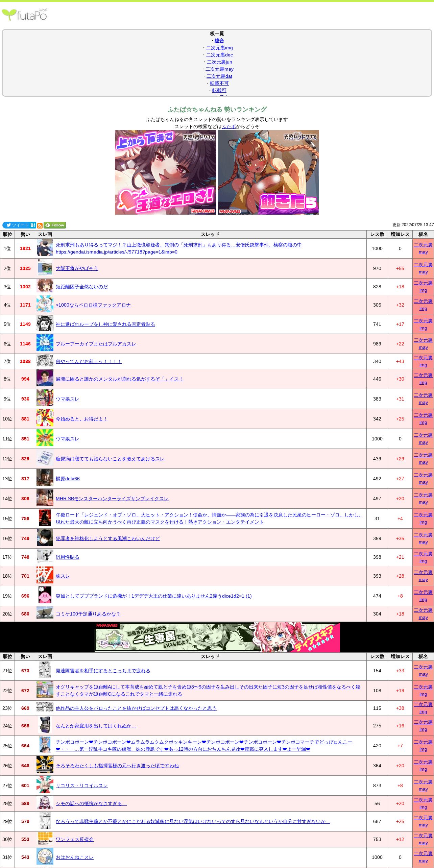Open thread 大阪王将がやばそう

click(77, 268)
